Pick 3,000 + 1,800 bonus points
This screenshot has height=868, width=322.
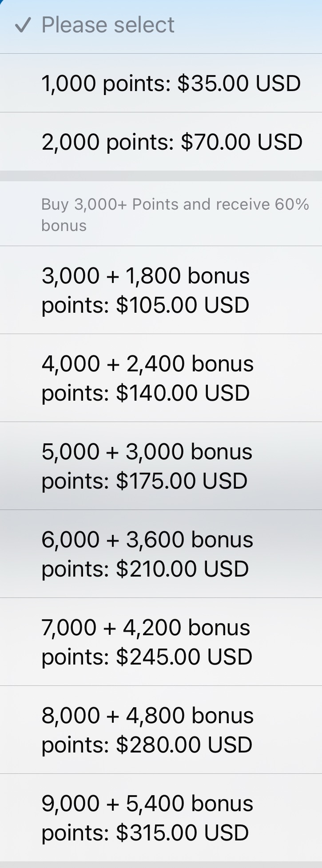(146, 290)
